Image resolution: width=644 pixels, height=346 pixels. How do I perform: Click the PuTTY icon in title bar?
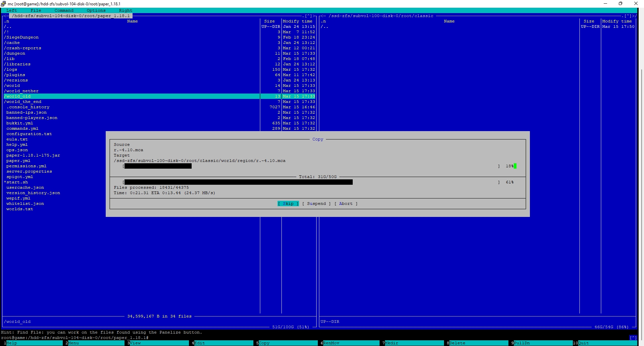[4, 4]
